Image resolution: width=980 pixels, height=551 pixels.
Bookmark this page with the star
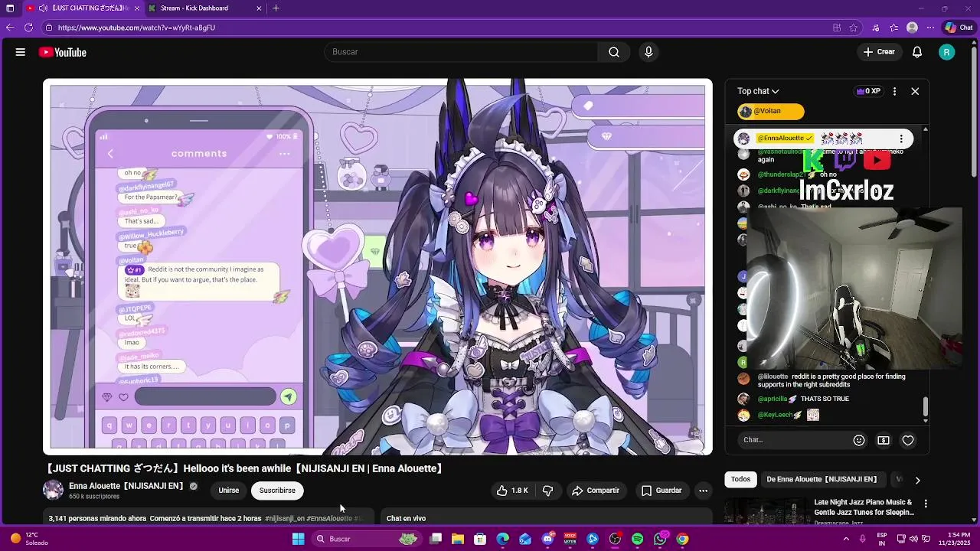click(x=854, y=28)
